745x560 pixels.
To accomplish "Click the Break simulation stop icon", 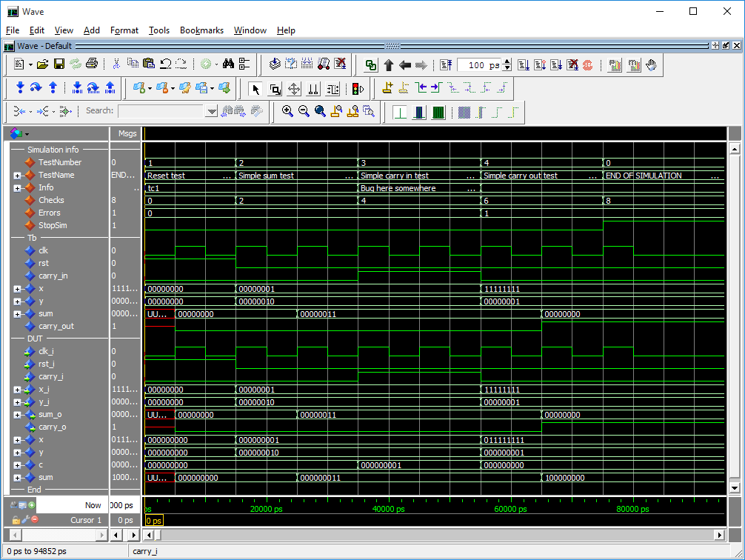I will coord(587,65).
